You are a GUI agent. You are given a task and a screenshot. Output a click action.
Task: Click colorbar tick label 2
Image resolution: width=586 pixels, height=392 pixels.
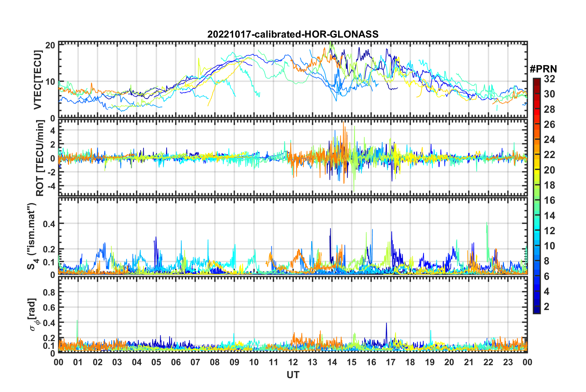click(547, 306)
